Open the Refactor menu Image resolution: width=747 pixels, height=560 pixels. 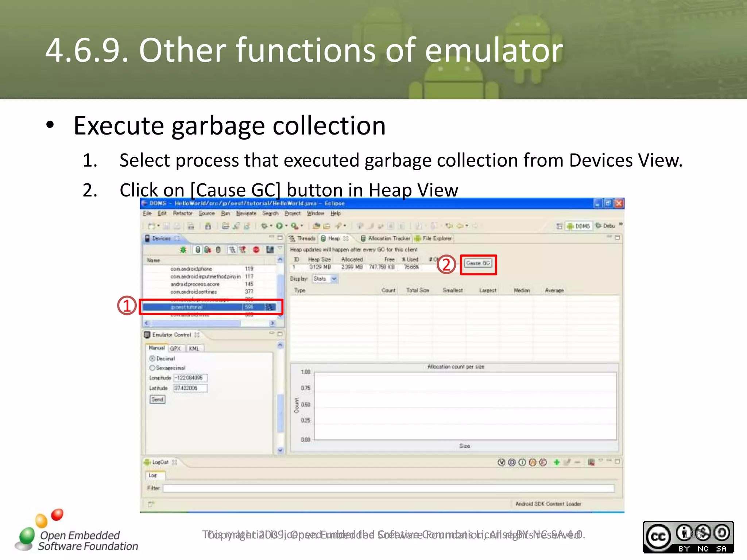click(182, 213)
